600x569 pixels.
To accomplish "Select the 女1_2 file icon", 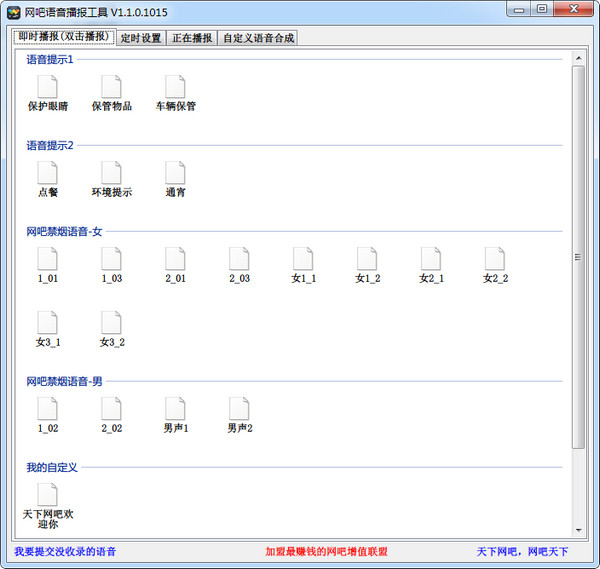I will (367, 259).
